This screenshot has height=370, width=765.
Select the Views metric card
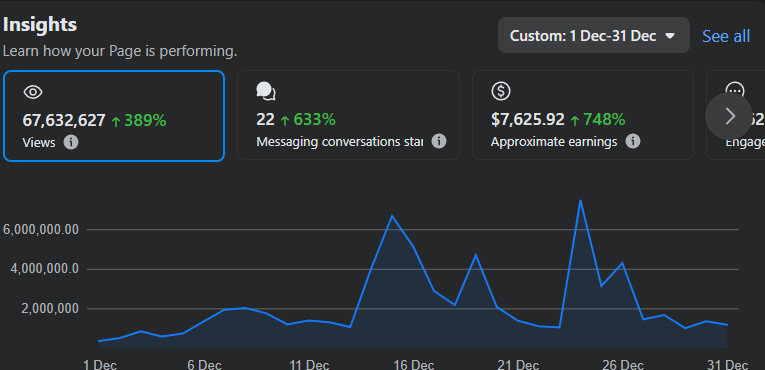click(114, 116)
